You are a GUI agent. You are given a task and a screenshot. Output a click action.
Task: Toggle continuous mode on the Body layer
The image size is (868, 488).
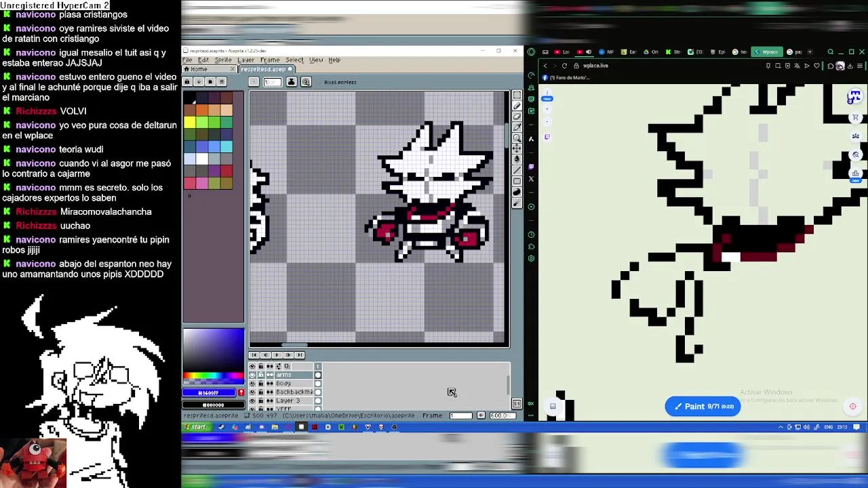point(269,384)
